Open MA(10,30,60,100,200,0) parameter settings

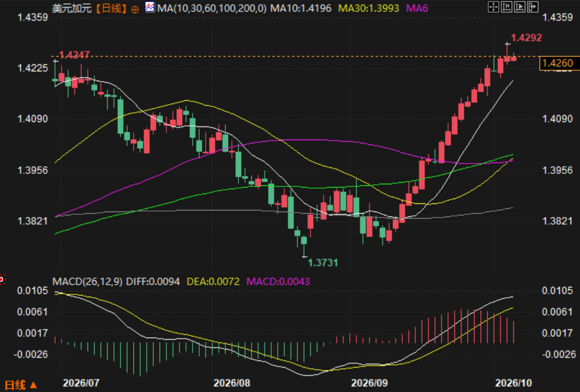tap(211, 8)
